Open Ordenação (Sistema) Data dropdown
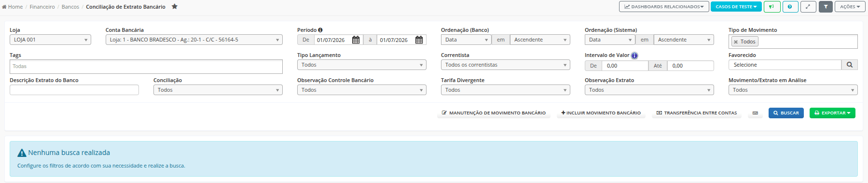 (610, 40)
